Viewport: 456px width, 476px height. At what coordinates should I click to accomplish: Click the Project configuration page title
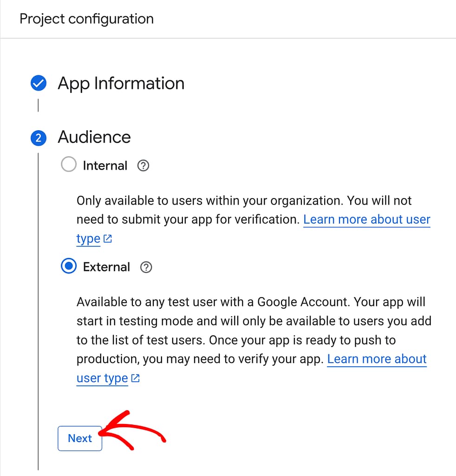86,19
